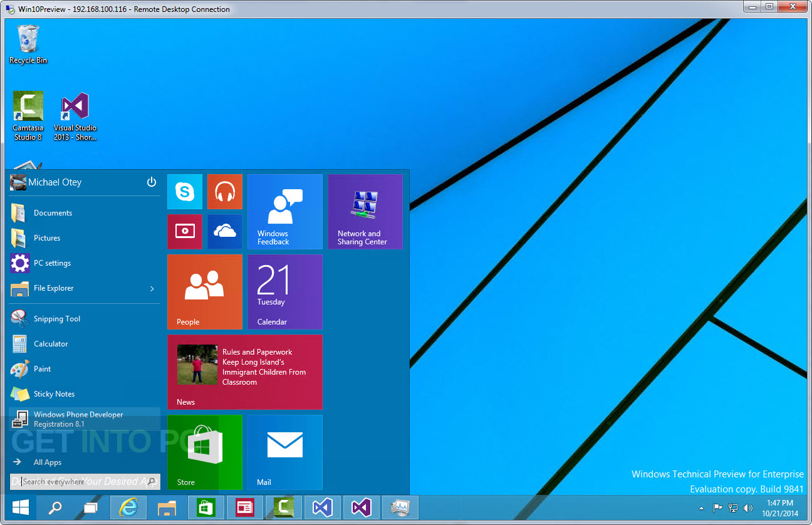Open blue Visual Studio taskbar icon
The width and height of the screenshot is (812, 525).
point(323,507)
